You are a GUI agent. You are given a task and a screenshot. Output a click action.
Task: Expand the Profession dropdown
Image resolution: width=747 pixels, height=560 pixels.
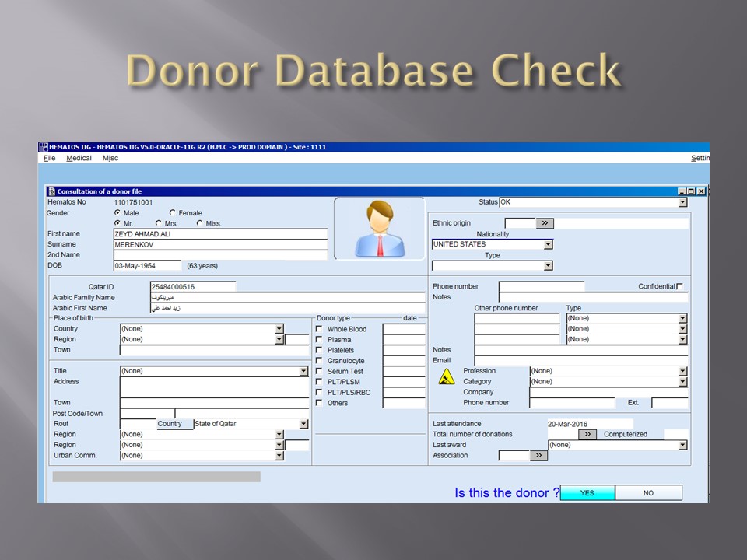click(x=682, y=371)
